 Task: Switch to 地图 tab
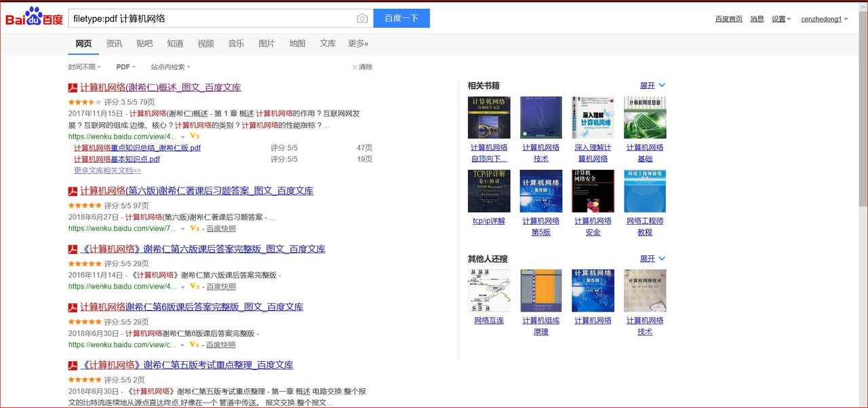click(x=297, y=43)
